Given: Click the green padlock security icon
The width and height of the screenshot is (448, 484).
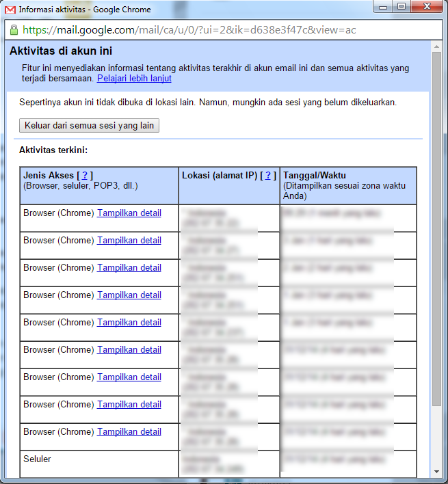Looking at the screenshot, I should 14,30.
